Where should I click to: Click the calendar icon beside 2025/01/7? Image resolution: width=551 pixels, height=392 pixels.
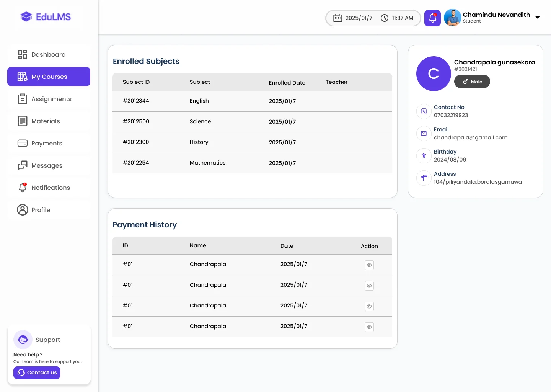click(337, 18)
